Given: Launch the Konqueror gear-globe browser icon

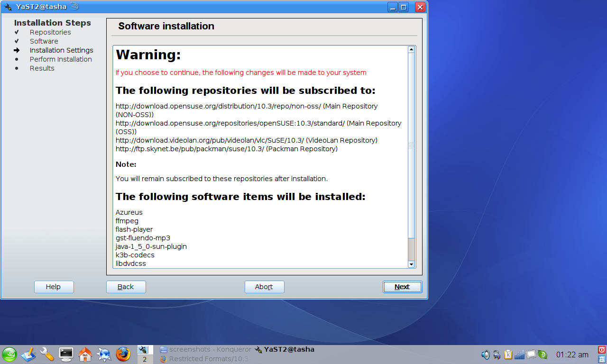Looking at the screenshot, I should (104, 354).
